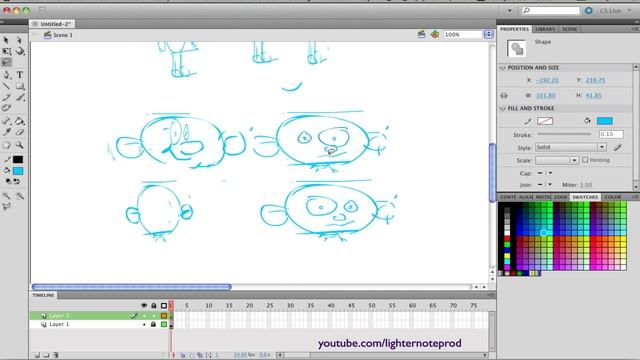The width and height of the screenshot is (640, 360).
Task: Switch to the Library tab
Action: (545, 29)
